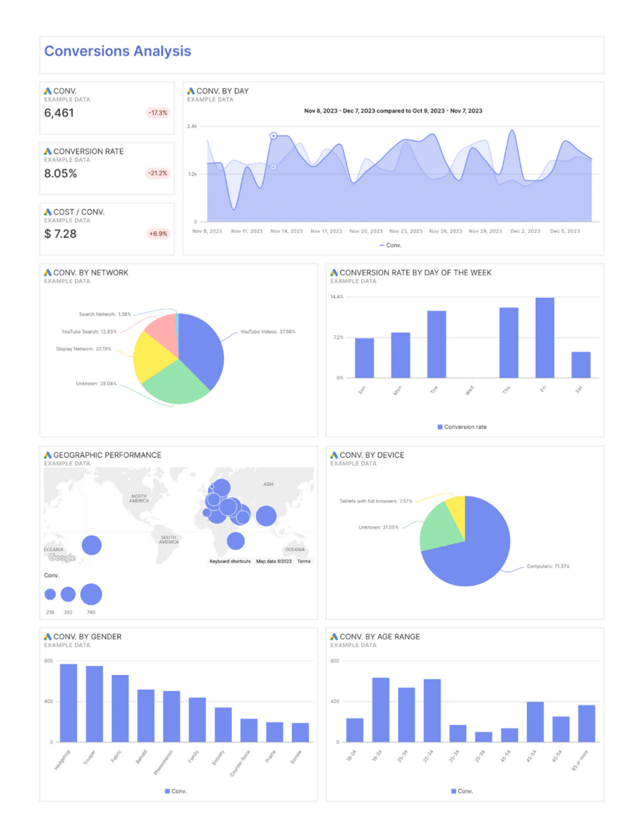Click the Google Ads icon beside CONV. BY AGE RANGE
Viewport: 644px width, 836px height.
(334, 637)
